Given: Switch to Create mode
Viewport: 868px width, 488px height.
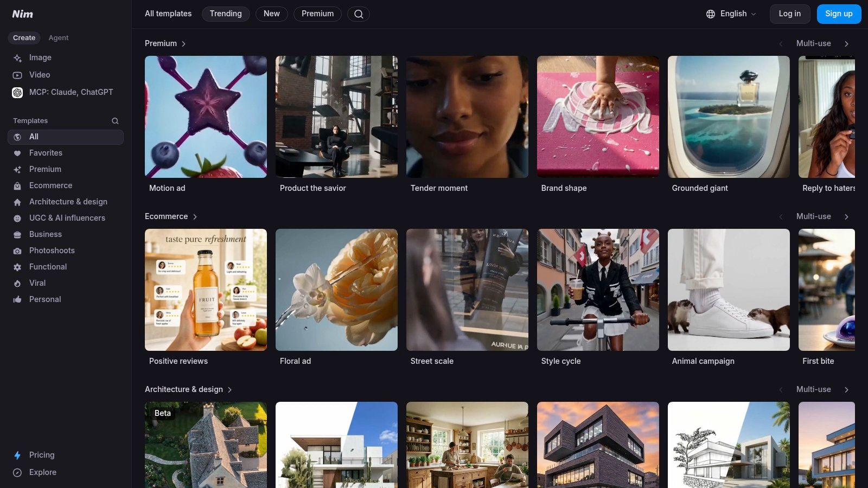Looking at the screenshot, I should 24,38.
